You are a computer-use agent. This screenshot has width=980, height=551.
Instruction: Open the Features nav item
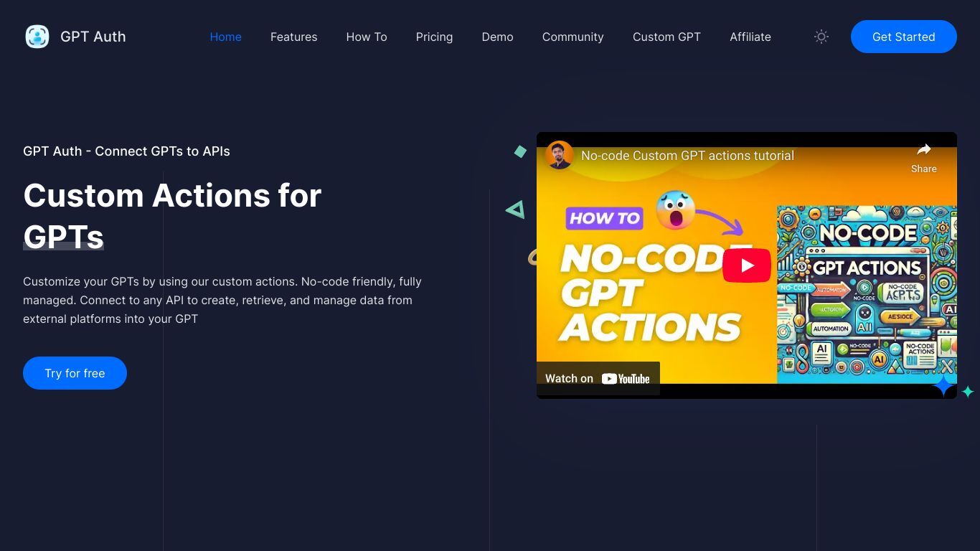coord(293,37)
